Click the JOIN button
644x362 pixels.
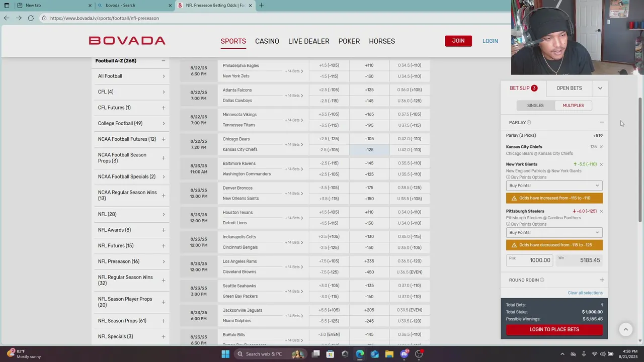coord(458,41)
